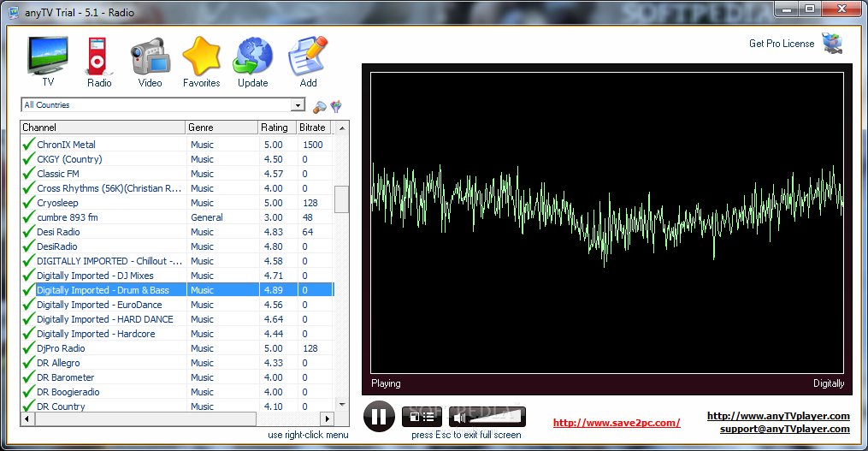The height and width of the screenshot is (451, 868).
Task: Click the horizontal scrollbar right arrow
Action: [x=328, y=418]
